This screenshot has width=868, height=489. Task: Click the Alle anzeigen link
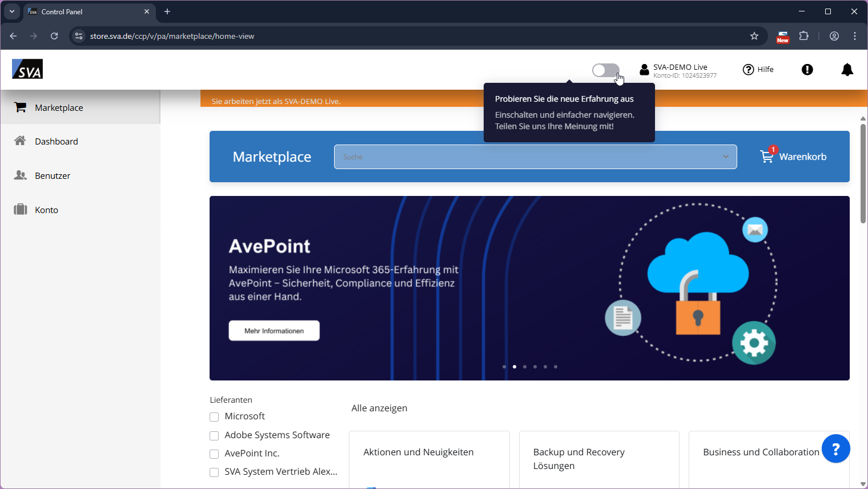(379, 408)
